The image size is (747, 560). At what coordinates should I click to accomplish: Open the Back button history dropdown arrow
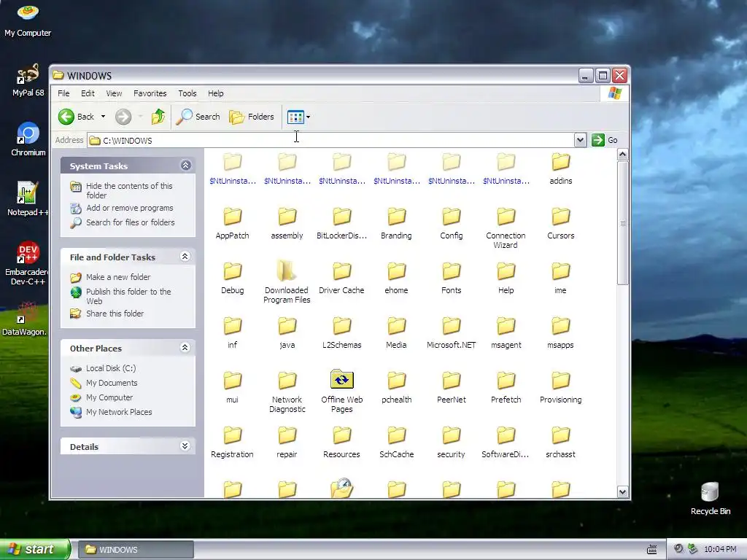103,117
